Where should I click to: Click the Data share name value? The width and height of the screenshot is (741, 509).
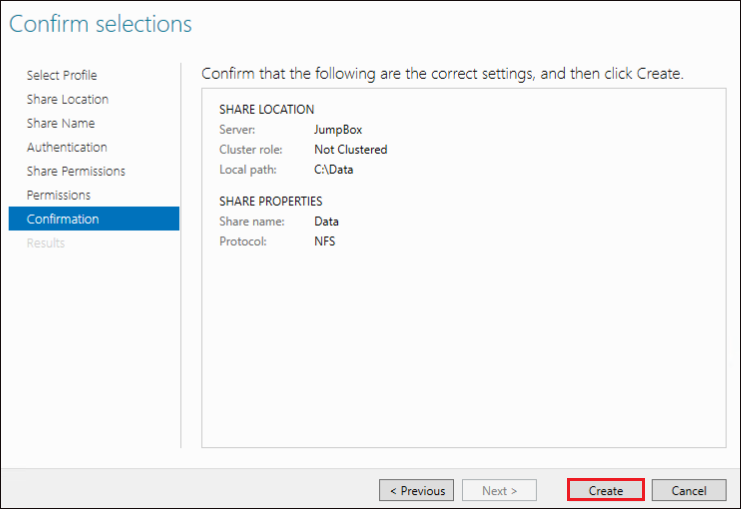[326, 221]
